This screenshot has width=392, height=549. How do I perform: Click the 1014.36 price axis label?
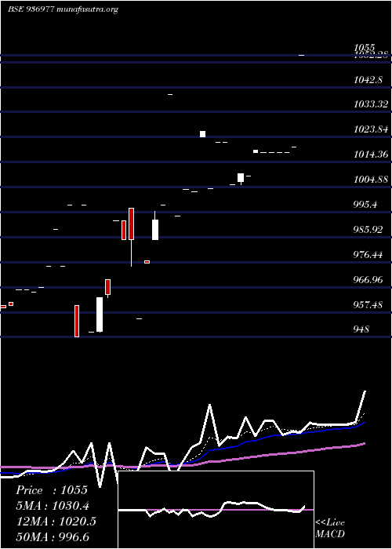(371, 155)
